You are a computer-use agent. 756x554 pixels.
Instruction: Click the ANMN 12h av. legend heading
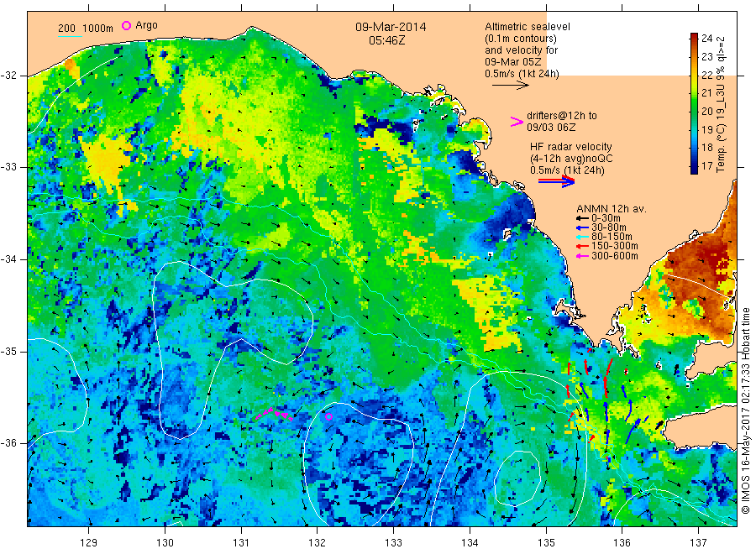(x=611, y=209)
